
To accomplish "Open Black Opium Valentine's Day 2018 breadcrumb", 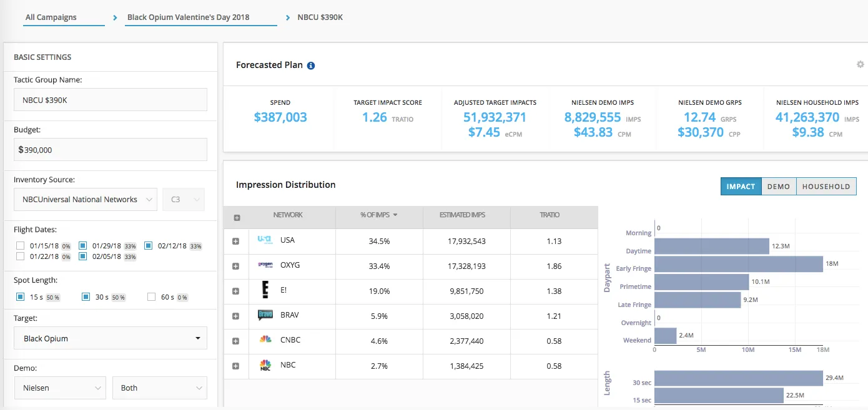I will [189, 17].
